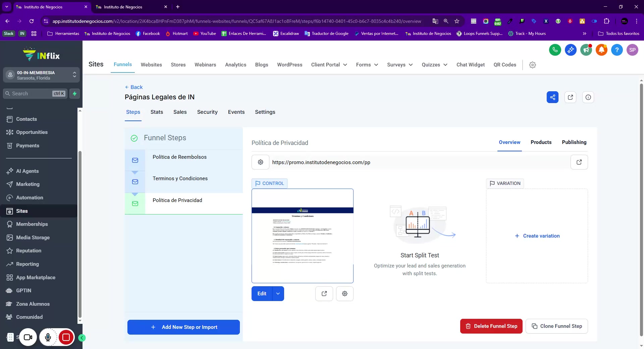Click Create variation link
This screenshot has height=349, width=644.
click(537, 236)
